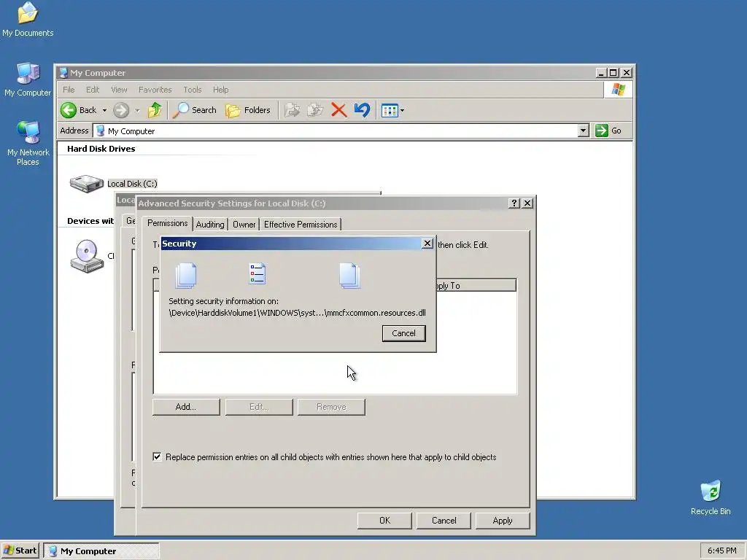Click Add... in Advanced Security Settings
This screenshot has width=747, height=560.
point(186,407)
